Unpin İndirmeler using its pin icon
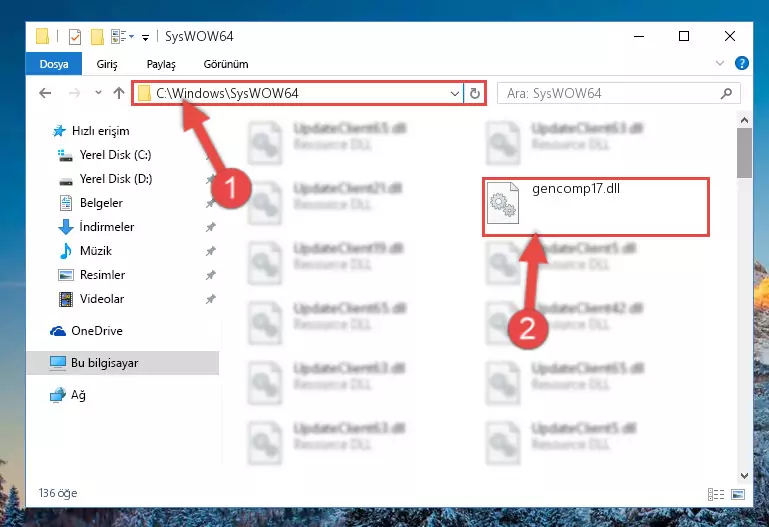 210,227
